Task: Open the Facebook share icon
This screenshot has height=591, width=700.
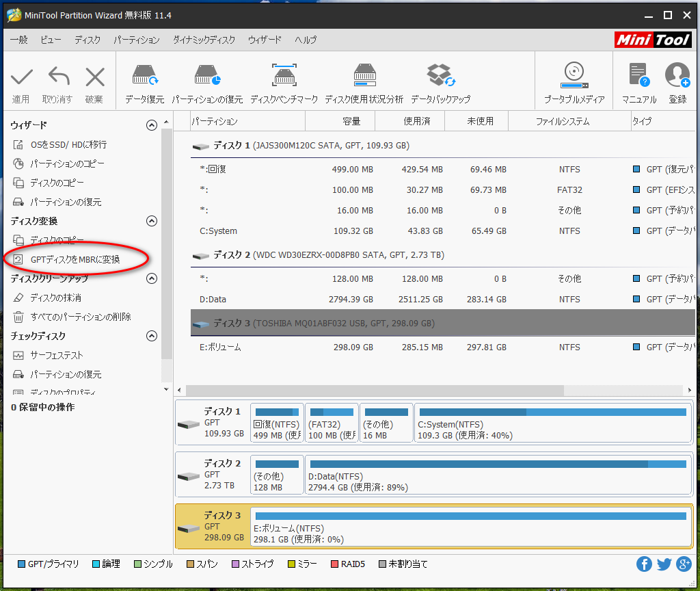Action: point(644,564)
